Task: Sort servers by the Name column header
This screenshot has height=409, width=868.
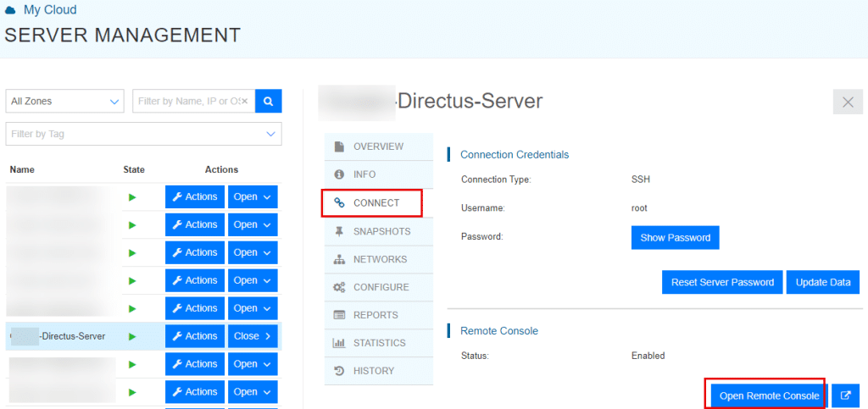Action: [x=22, y=169]
